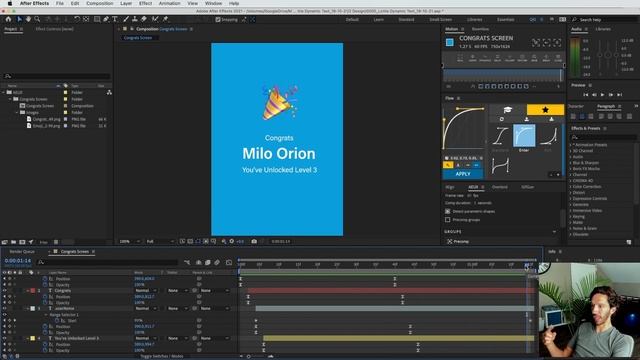Collapse the Range Selector 1 group
This screenshot has width=640, height=360.
pos(46,315)
